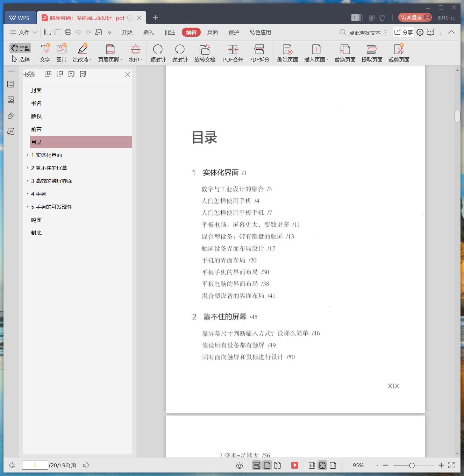Collapse all bookmarks icon in 书签 panel
The width and height of the screenshot is (464, 476).
pos(60,74)
